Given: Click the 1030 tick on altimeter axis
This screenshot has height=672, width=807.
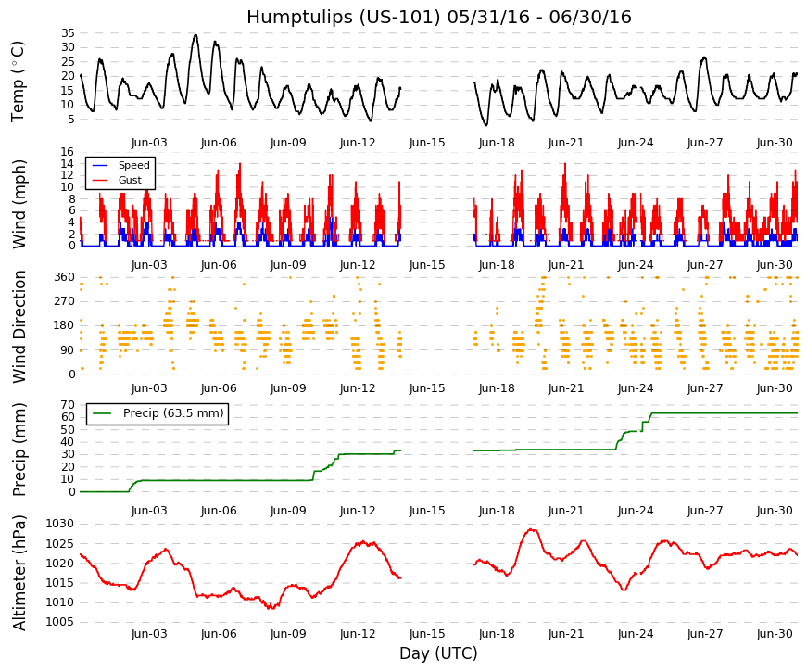Looking at the screenshot, I should tap(59, 524).
